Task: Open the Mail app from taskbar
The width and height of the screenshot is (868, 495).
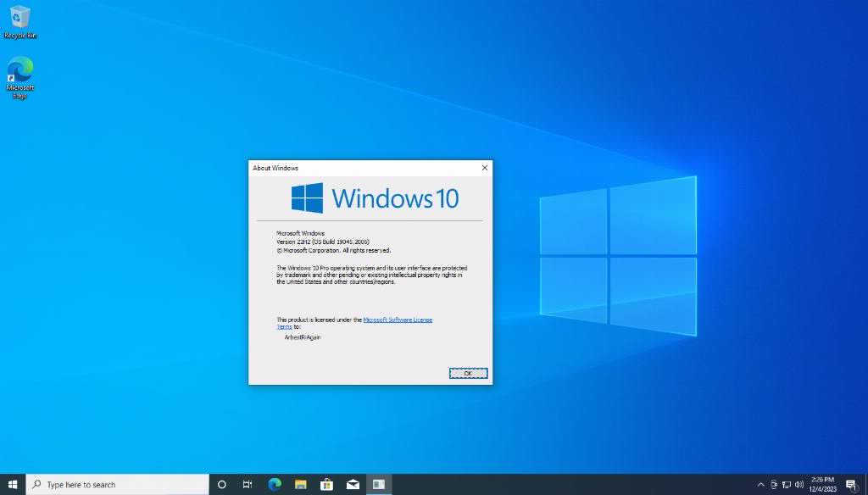Action: pyautogui.click(x=353, y=485)
